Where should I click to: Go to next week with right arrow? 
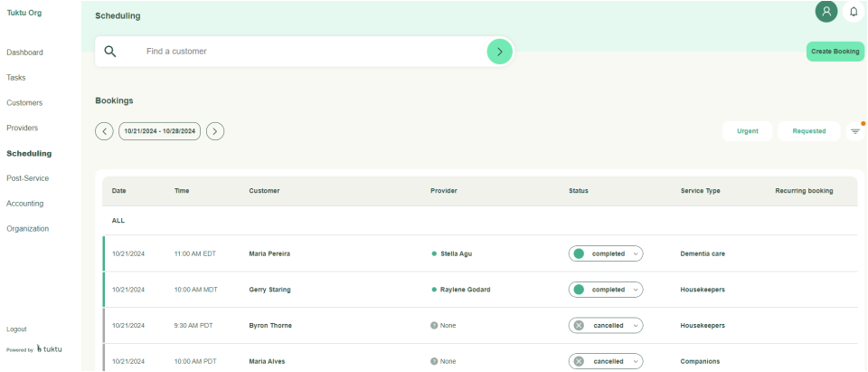[x=215, y=131]
